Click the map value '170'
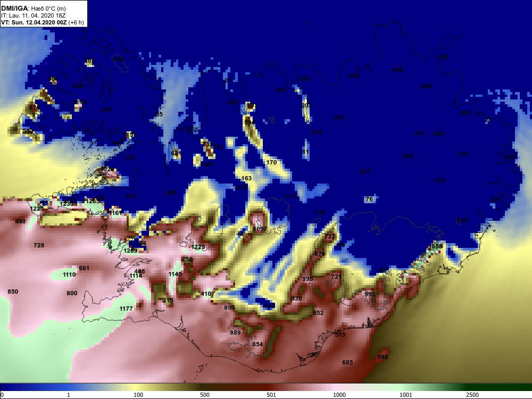The width and height of the screenshot is (532, 399). (x=271, y=162)
